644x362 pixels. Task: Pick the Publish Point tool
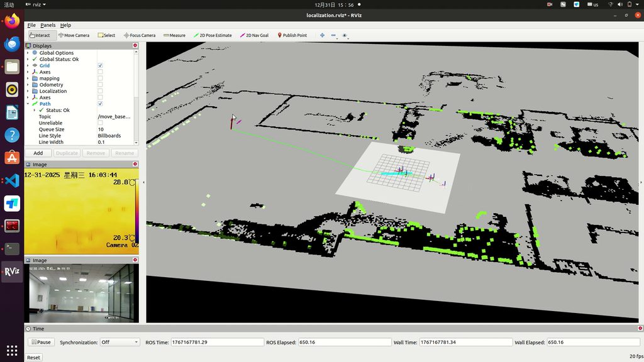pos(292,35)
